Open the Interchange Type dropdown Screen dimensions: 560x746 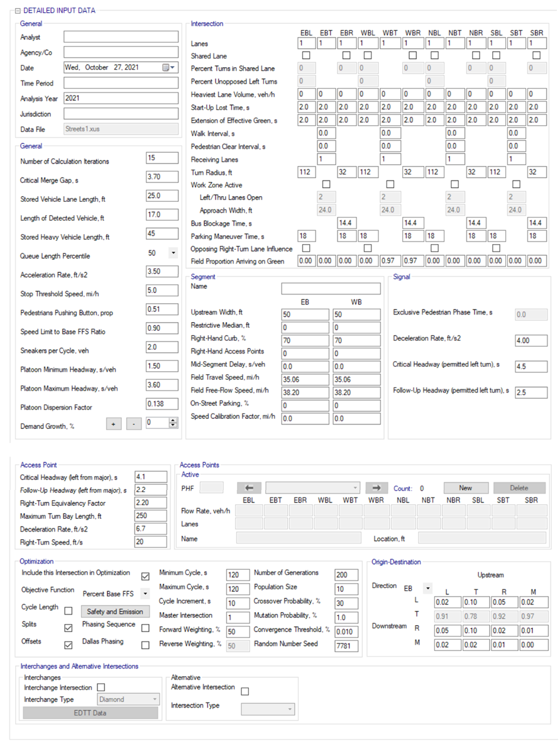(x=128, y=699)
